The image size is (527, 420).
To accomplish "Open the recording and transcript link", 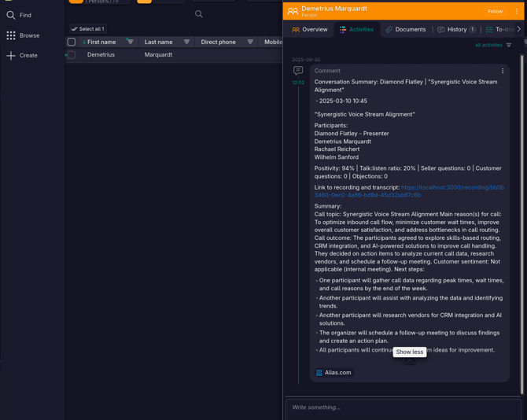I will point(452,191).
